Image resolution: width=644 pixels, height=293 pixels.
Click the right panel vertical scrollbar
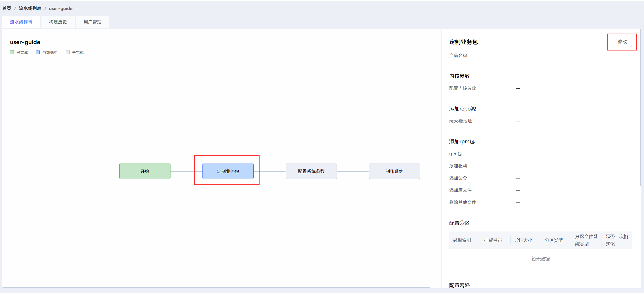pos(640,108)
